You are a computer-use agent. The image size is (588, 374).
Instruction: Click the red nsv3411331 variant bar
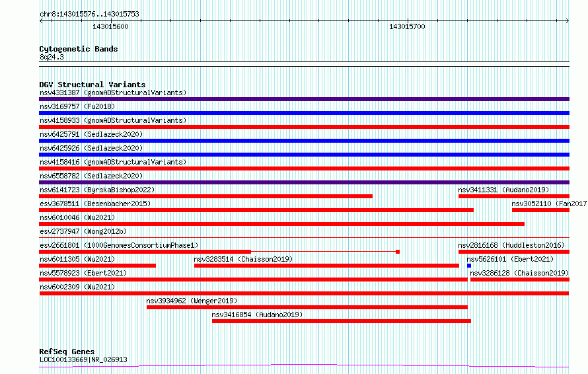[514, 196]
